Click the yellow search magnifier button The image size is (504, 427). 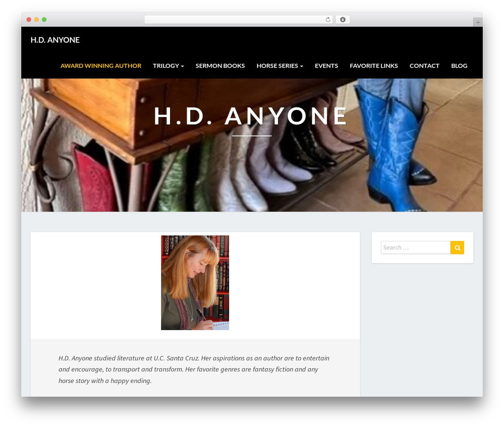point(457,247)
